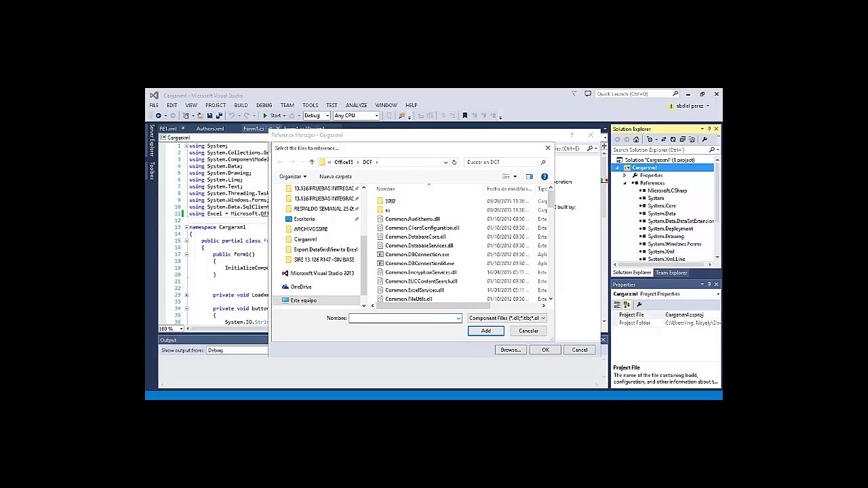
Task: Click the notifications filter flag icon
Action: pos(574,94)
